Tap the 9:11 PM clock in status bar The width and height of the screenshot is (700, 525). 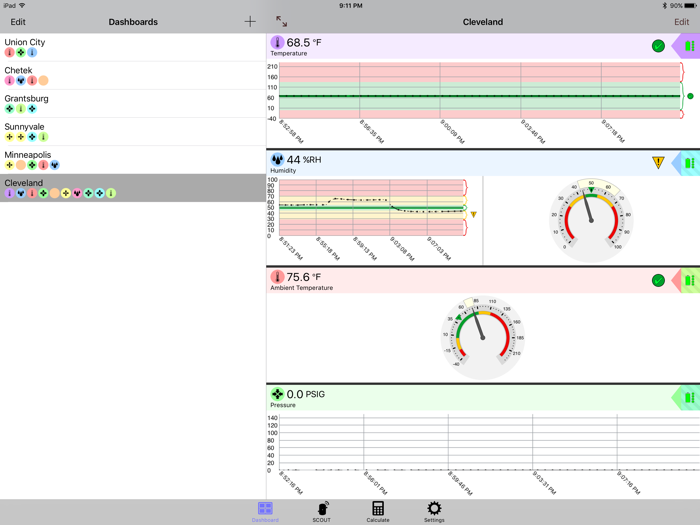pos(350,5)
